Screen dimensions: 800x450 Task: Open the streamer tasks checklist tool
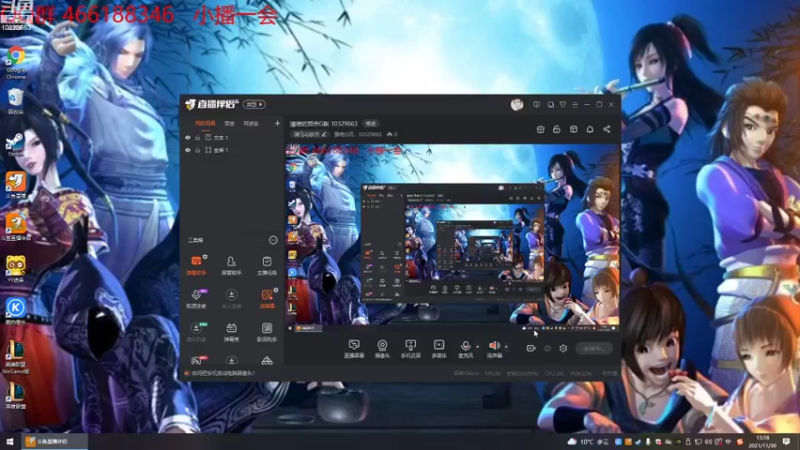266,265
